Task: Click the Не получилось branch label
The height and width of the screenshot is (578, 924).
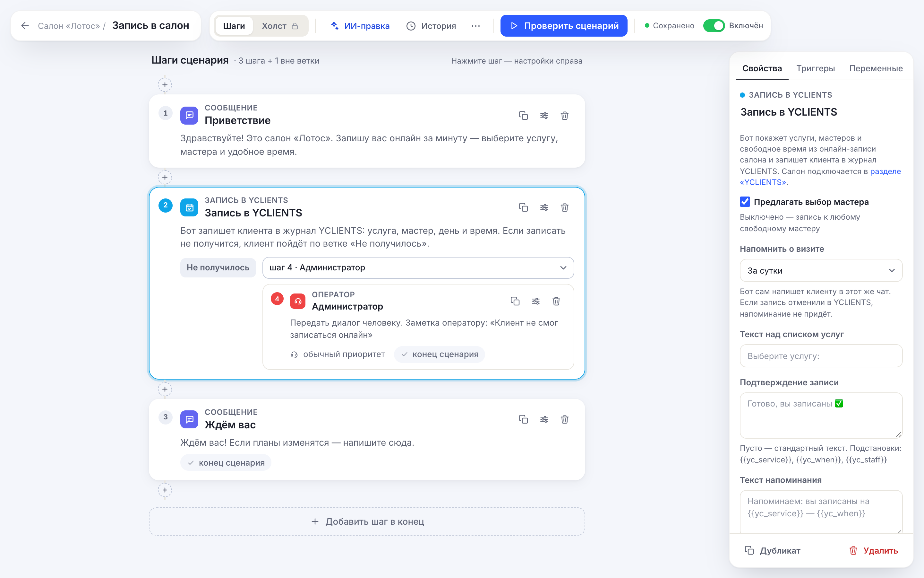Action: pyautogui.click(x=218, y=267)
